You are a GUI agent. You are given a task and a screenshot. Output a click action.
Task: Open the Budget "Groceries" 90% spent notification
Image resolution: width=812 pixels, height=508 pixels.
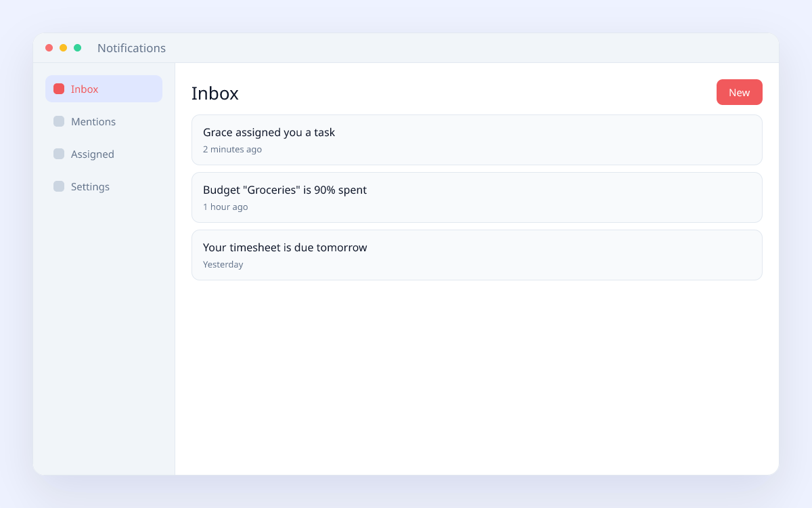click(x=477, y=197)
